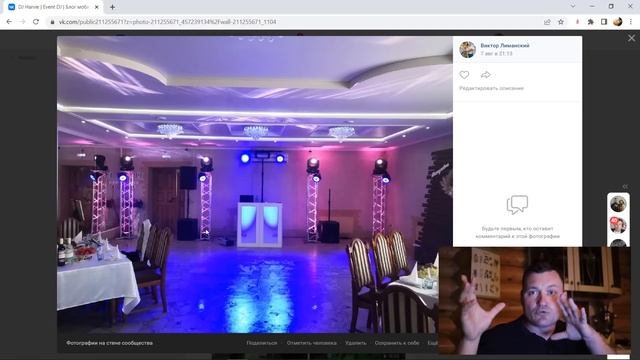Close the DJ Hanик browser tab

pos(97,7)
